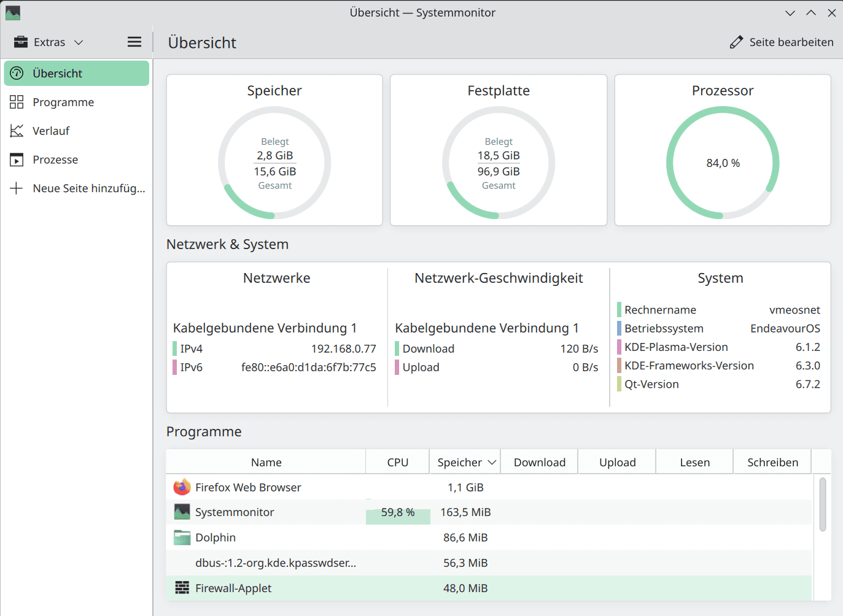The height and width of the screenshot is (616, 843).
Task: Click the IPv6 address fe80::e6a0:d1da:6f7b:77c5
Action: point(308,367)
